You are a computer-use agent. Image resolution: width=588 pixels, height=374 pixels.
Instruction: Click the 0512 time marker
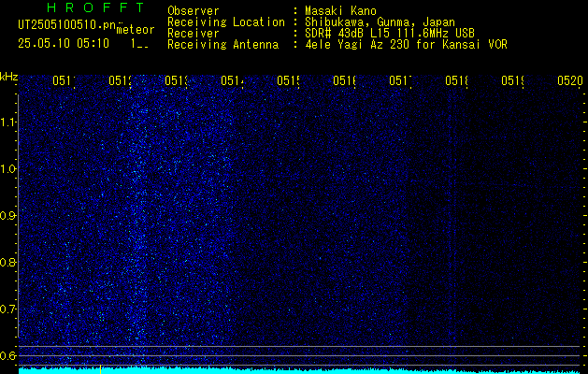pyautogui.click(x=120, y=80)
